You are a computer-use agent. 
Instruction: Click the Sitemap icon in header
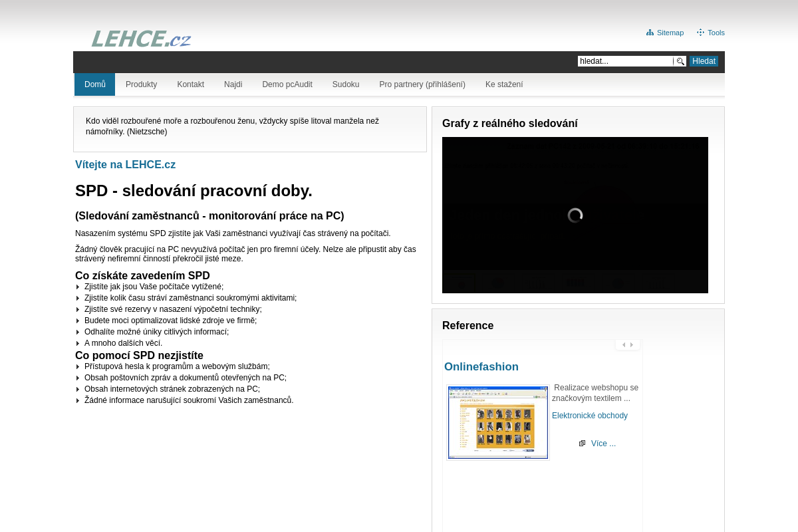coord(650,33)
